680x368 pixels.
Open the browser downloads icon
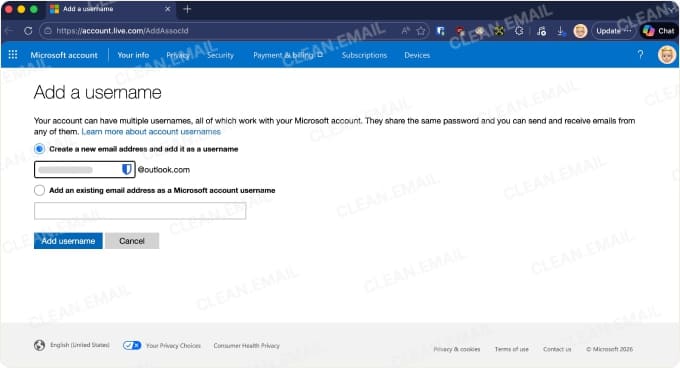pos(560,31)
